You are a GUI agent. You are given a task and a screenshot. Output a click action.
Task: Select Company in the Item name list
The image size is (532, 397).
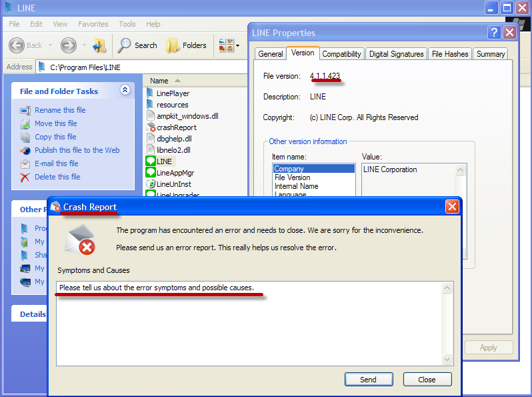(314, 169)
